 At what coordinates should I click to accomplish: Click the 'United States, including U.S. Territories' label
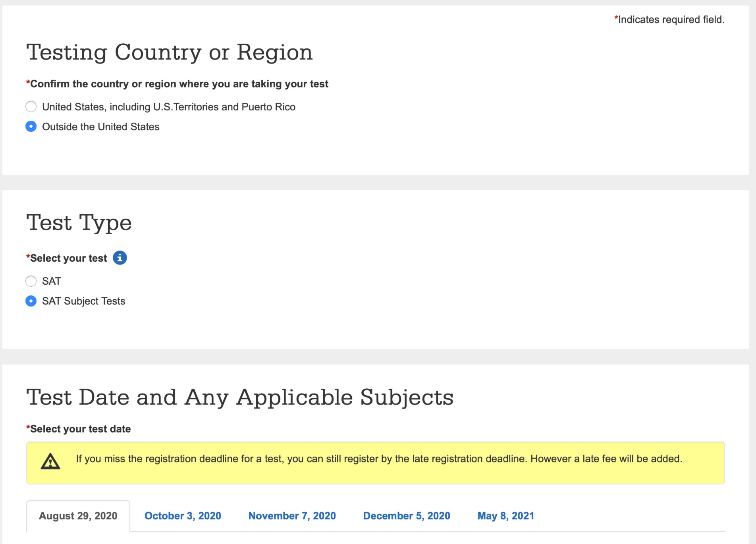(169, 107)
